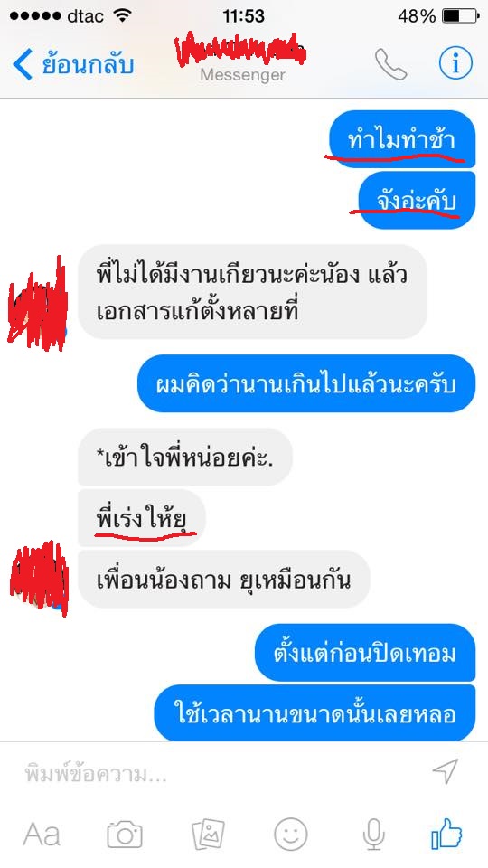
Task: Send message with arrow icon
Action: tap(446, 771)
